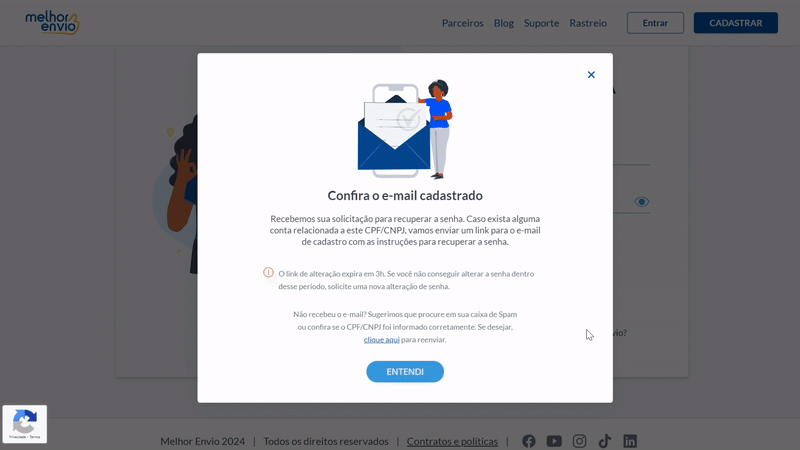The width and height of the screenshot is (800, 450).
Task: Open the Blog menu item
Action: click(x=504, y=23)
